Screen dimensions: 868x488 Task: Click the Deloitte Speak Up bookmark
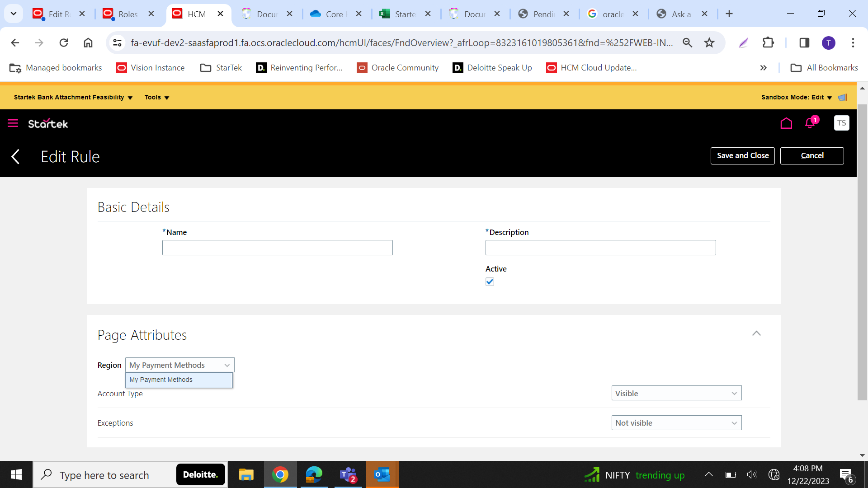point(492,68)
